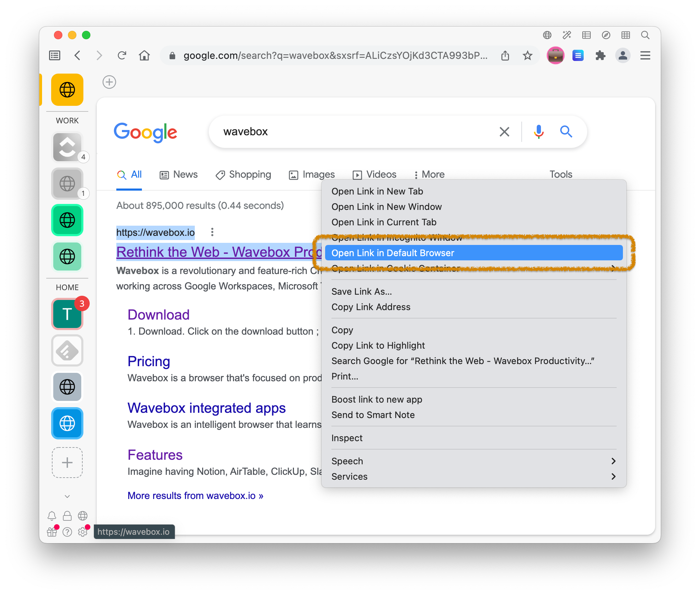Expand the Speech submenu
The height and width of the screenshot is (595, 700).
click(x=474, y=461)
